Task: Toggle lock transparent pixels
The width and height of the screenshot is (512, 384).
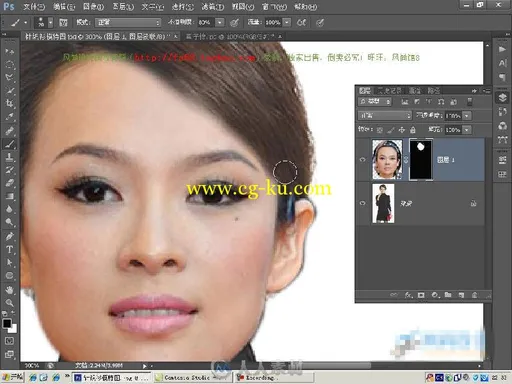Action: point(379,130)
